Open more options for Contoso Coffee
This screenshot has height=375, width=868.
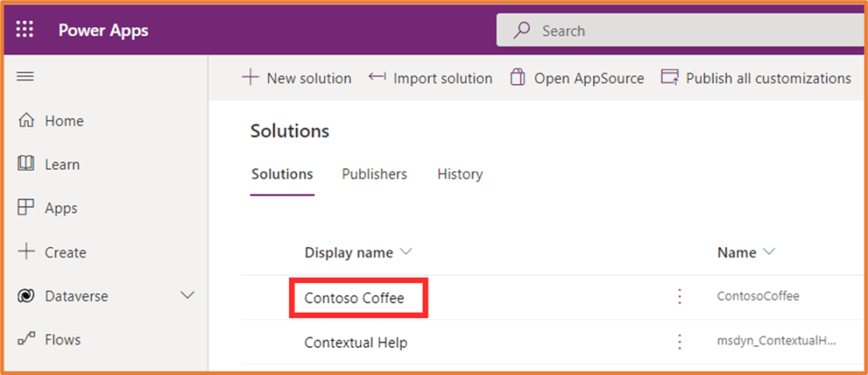[x=679, y=297]
